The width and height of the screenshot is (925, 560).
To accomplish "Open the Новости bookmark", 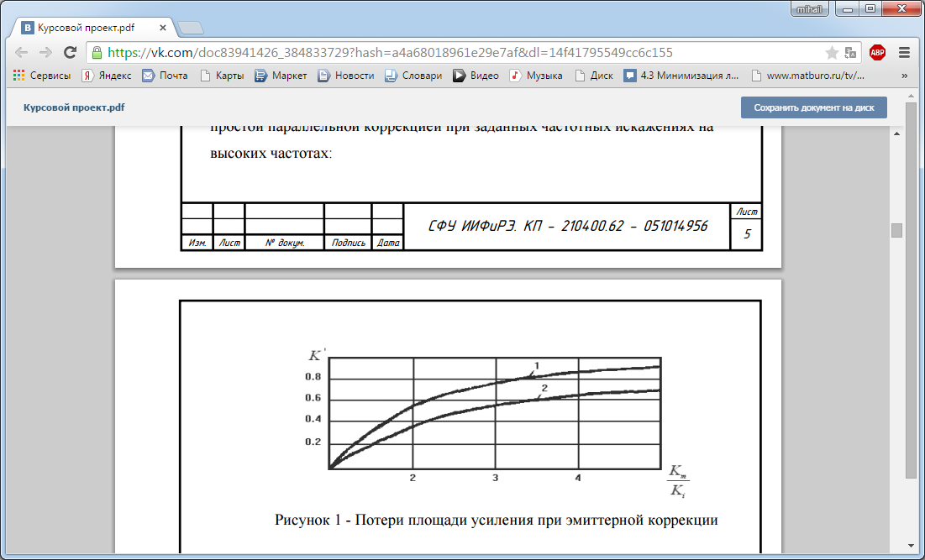I will 345,76.
